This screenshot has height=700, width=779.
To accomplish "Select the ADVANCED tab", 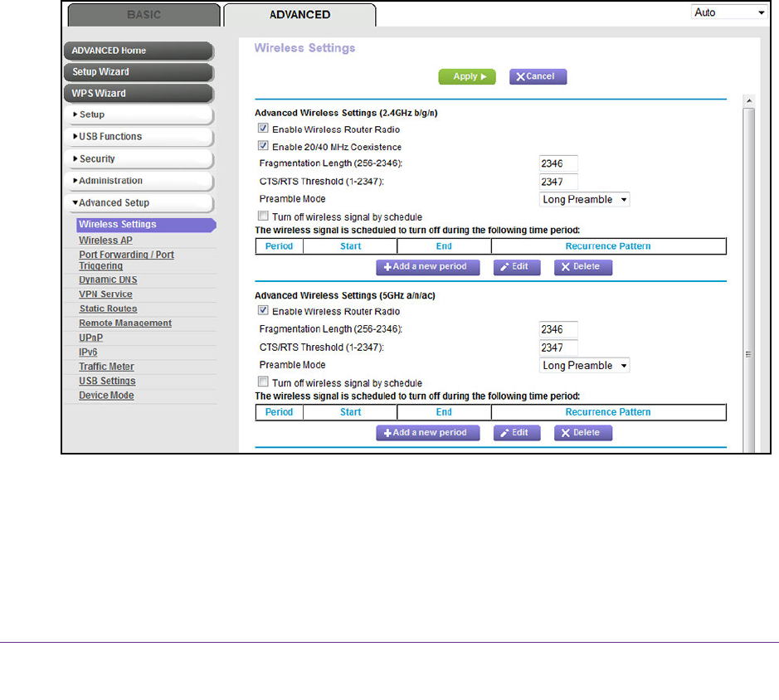I will (x=299, y=14).
